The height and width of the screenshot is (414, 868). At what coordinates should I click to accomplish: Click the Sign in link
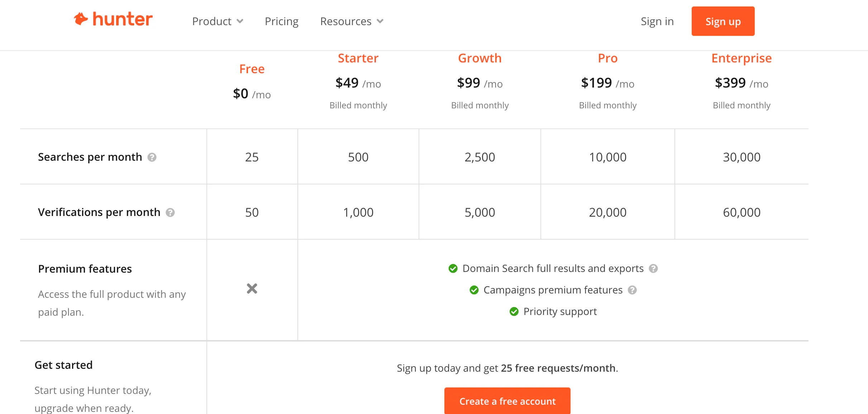[657, 22]
